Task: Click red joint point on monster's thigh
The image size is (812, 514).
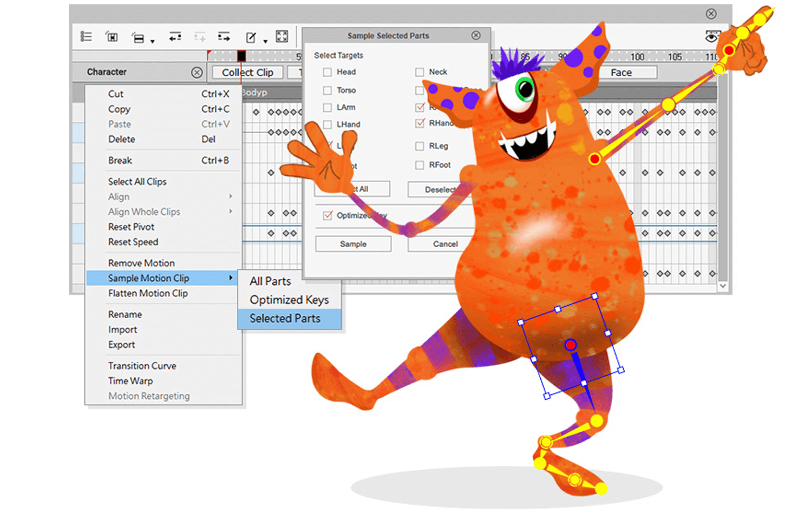Action: (x=571, y=345)
